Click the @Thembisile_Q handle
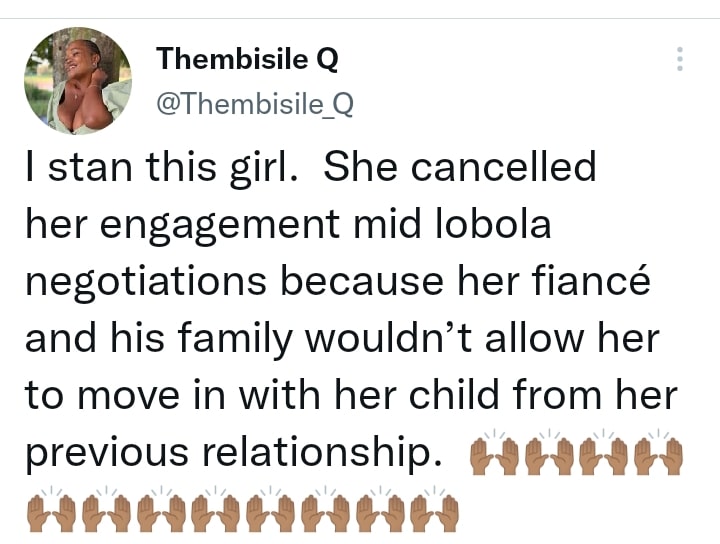 coord(254,104)
